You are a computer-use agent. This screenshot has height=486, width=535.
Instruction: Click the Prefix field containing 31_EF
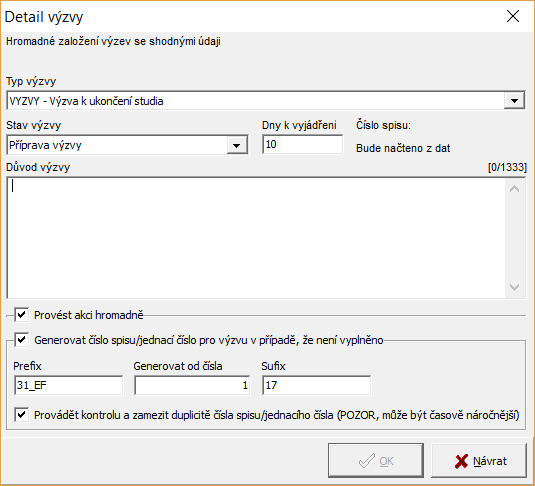click(x=68, y=385)
